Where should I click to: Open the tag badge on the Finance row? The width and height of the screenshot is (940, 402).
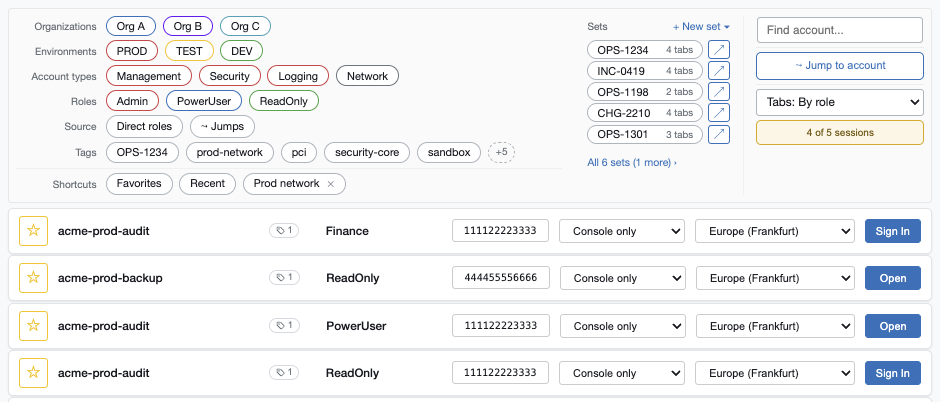point(284,231)
